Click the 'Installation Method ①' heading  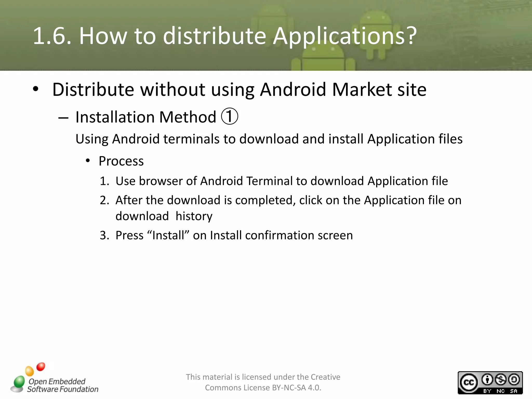coord(157,117)
